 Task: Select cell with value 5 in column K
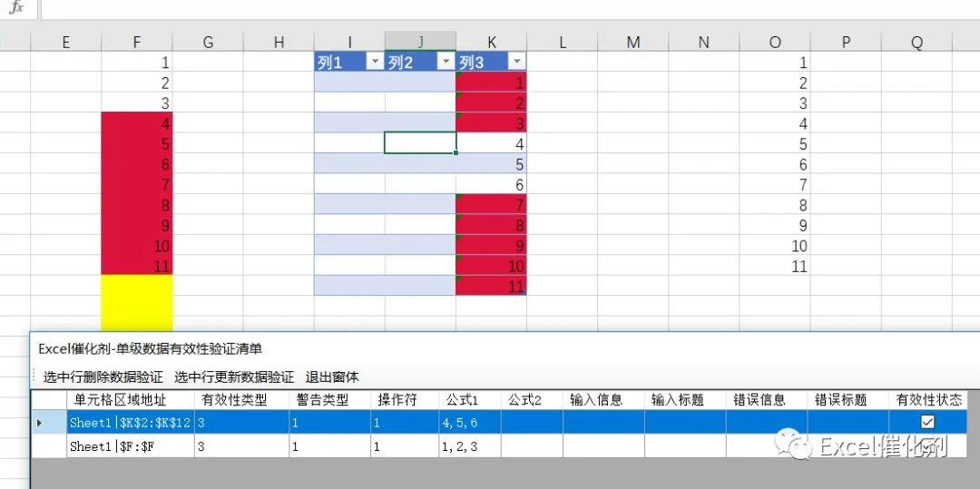(491, 163)
